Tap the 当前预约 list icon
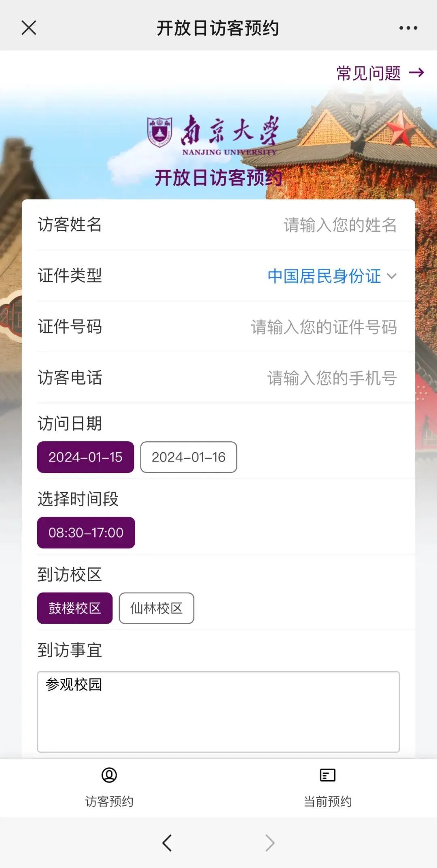Viewport: 437px width, 868px height. (327, 775)
